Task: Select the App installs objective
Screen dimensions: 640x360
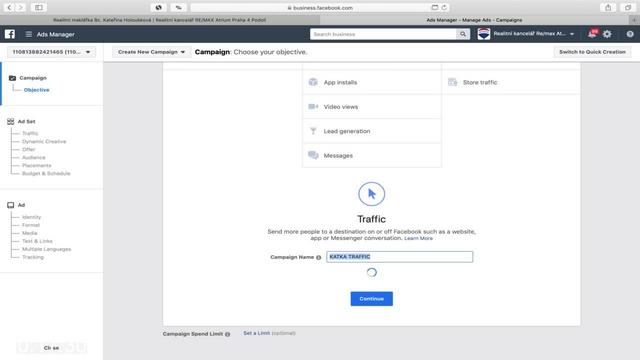Action: click(372, 82)
